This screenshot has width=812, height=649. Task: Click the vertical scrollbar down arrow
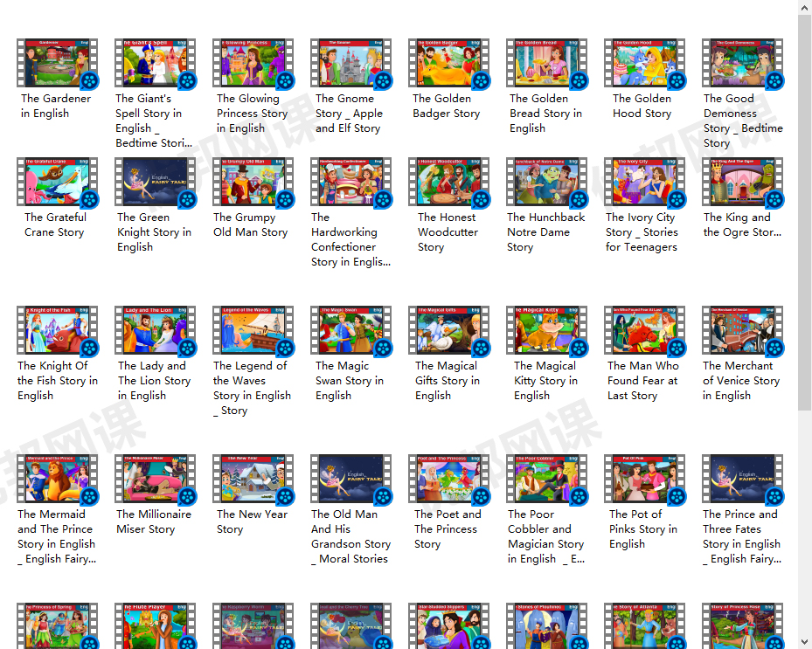(805, 642)
